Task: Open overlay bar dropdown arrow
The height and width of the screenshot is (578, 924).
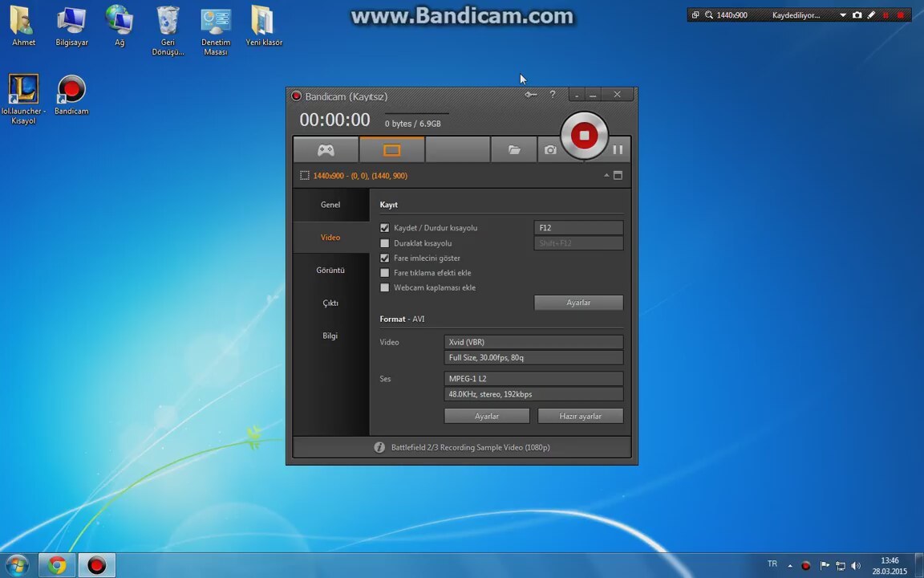Action: [843, 15]
